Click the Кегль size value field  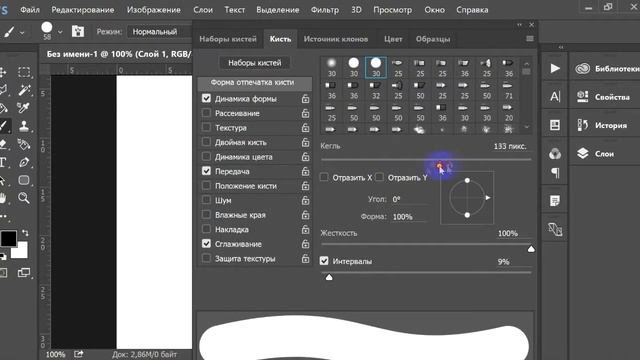point(510,146)
